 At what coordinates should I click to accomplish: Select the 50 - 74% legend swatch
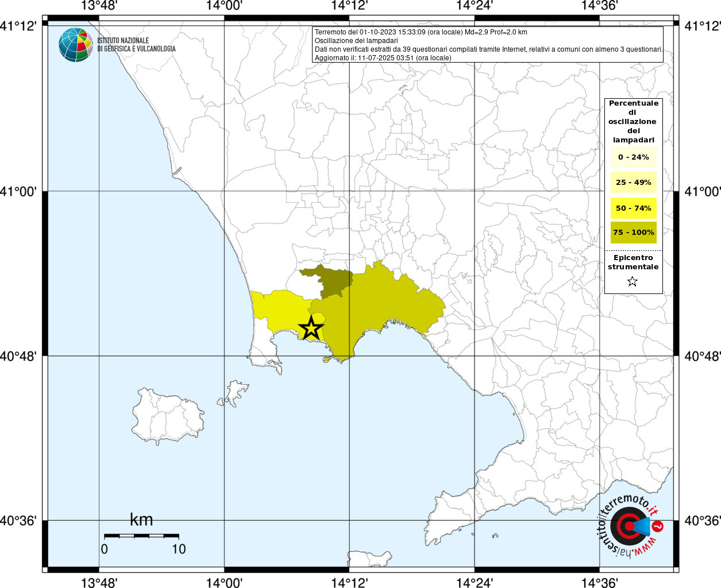(x=633, y=208)
